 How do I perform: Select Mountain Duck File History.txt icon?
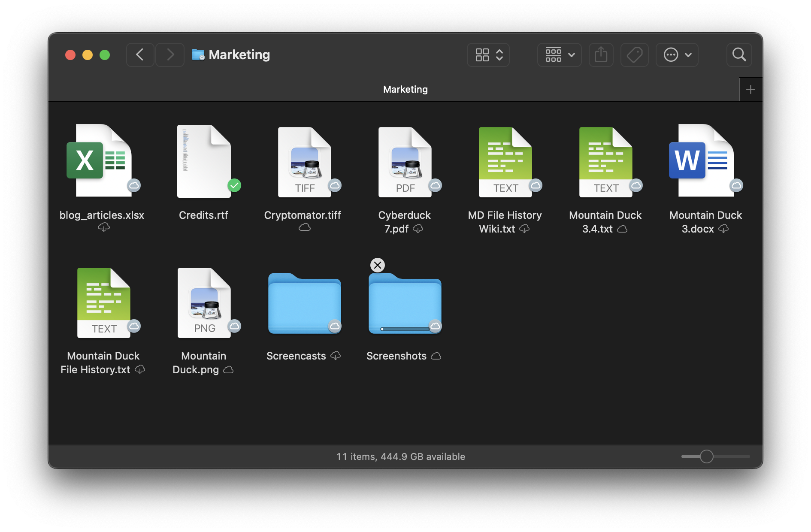click(104, 302)
